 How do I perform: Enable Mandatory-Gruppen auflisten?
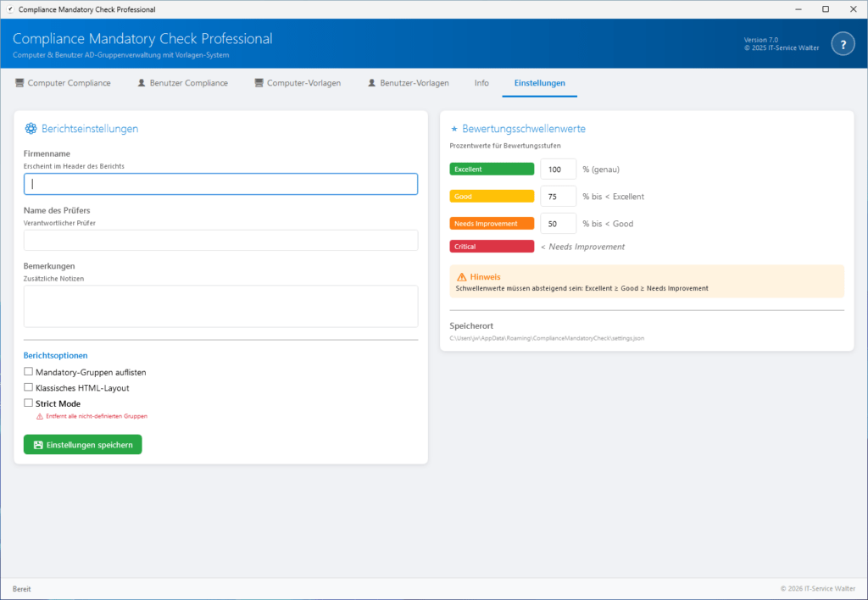(28, 372)
